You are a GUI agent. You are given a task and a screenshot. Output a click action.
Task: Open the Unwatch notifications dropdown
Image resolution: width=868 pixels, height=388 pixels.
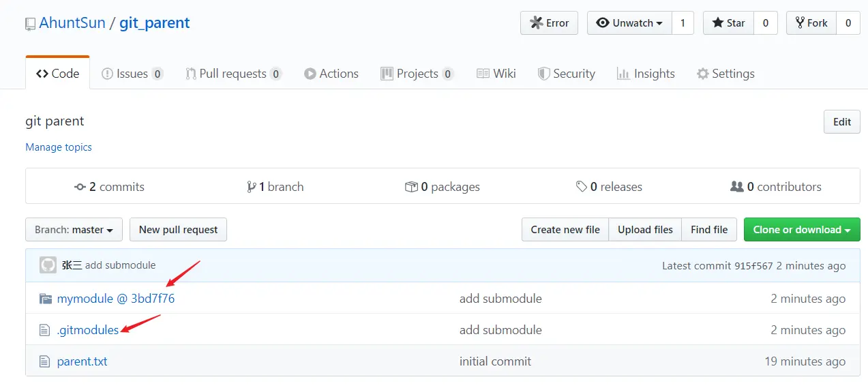click(x=629, y=23)
